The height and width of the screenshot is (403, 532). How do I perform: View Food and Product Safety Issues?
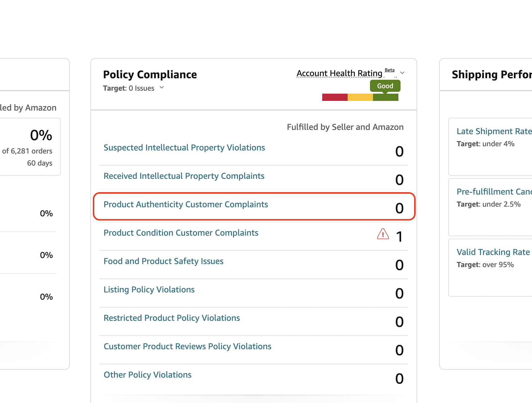tap(163, 261)
